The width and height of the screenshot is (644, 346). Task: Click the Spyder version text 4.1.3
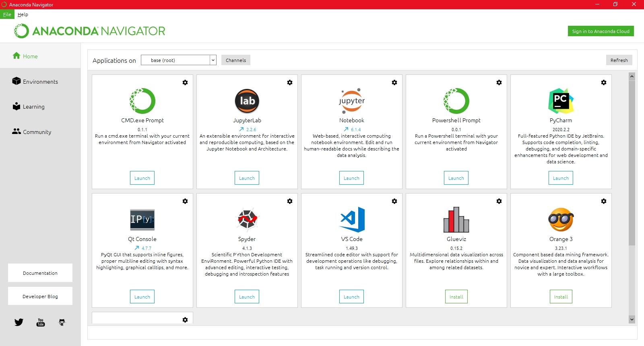247,248
